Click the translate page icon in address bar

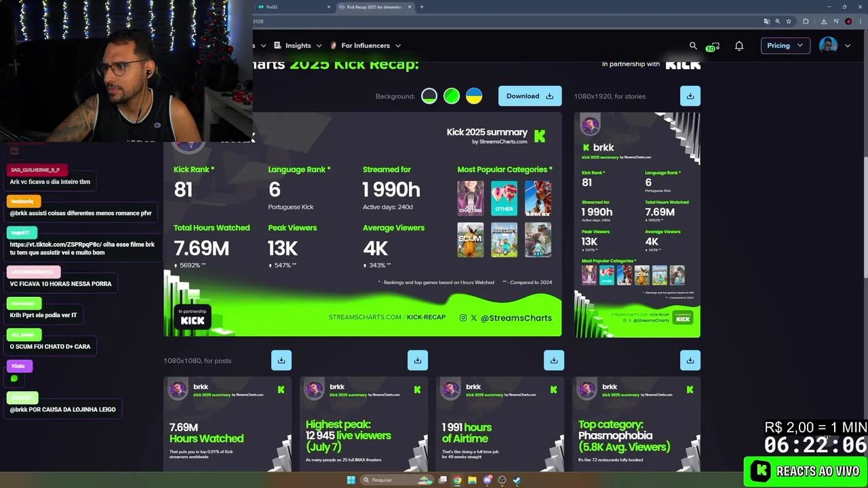tap(766, 21)
